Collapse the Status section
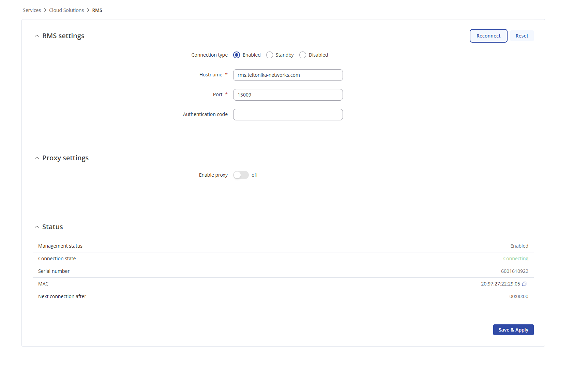Image resolution: width=588 pixels, height=367 pixels. pyautogui.click(x=37, y=227)
